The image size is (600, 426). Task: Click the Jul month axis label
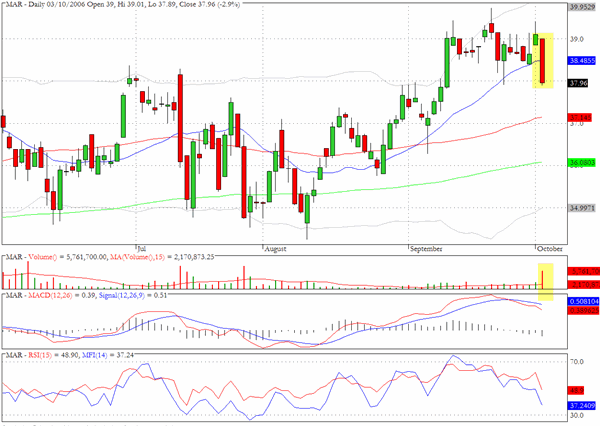click(x=141, y=248)
